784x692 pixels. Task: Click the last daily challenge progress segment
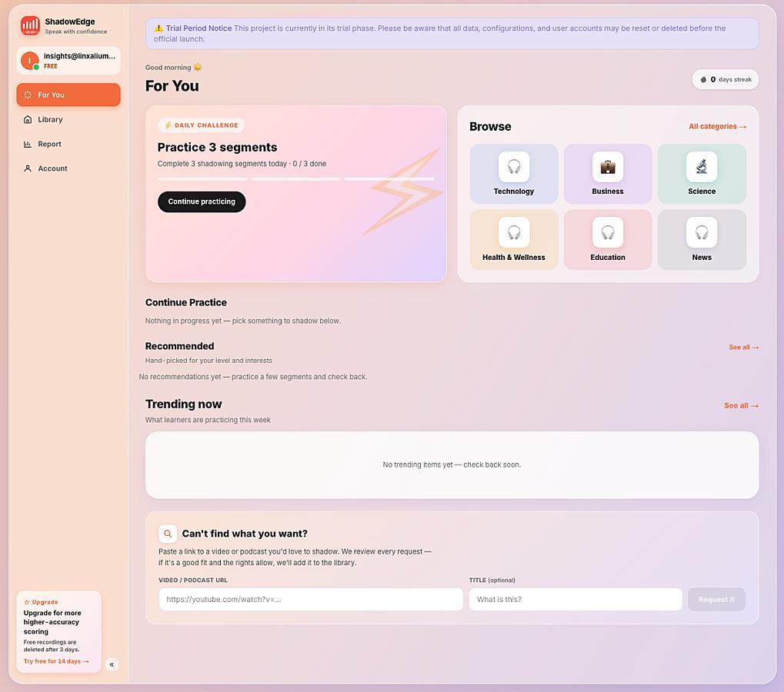coord(389,179)
